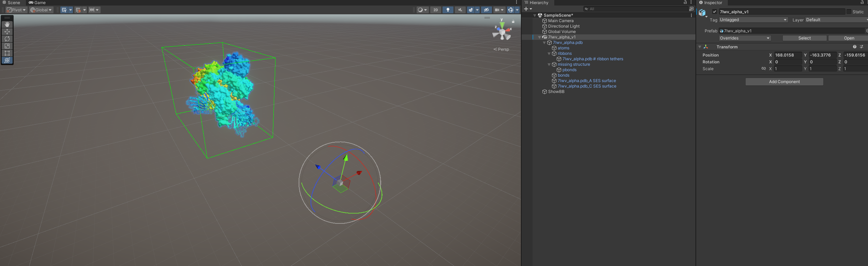Enable the Static checkbox
Screen dimensions: 868x266
[x=849, y=12]
